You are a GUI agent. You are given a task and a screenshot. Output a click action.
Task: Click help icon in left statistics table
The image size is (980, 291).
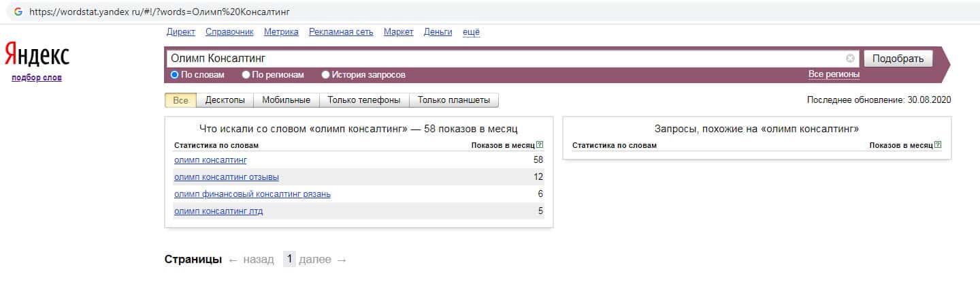[540, 145]
